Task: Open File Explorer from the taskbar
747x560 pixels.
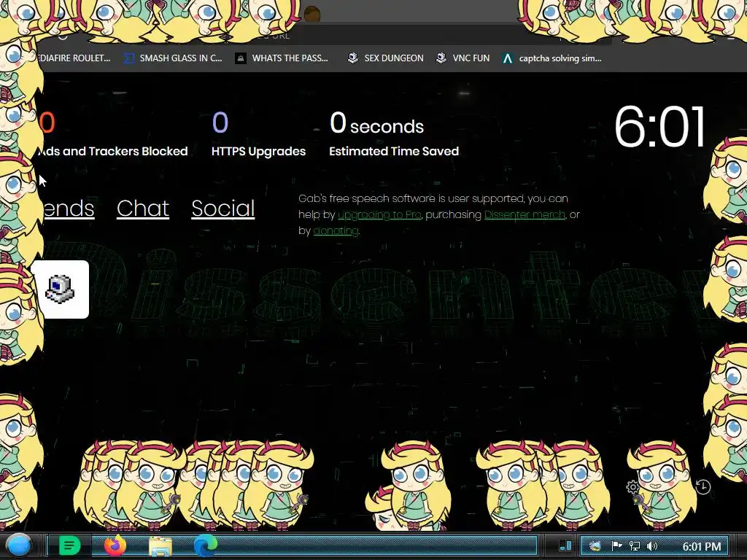Action: click(x=160, y=546)
